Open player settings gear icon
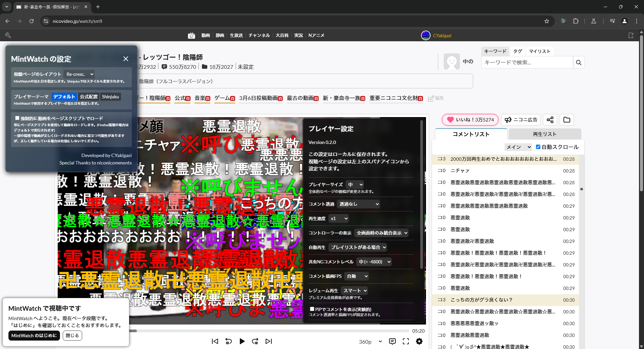 pyautogui.click(x=419, y=341)
